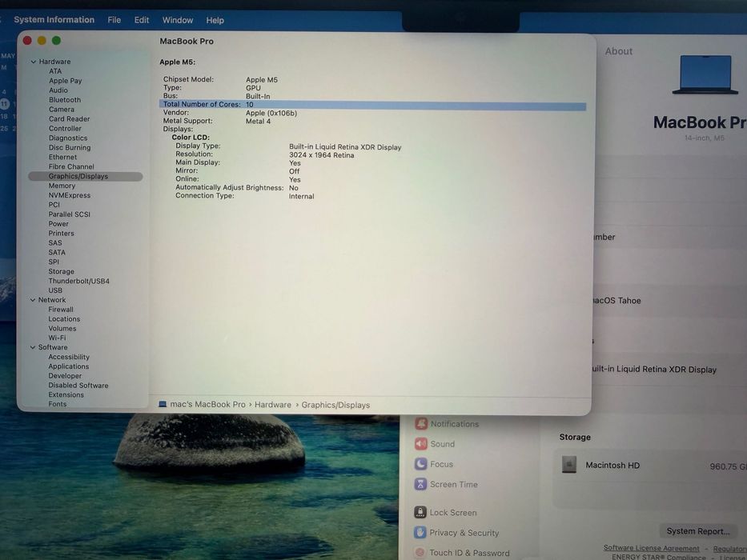Collapse the Software section
This screenshot has width=747, height=560.
coord(33,348)
